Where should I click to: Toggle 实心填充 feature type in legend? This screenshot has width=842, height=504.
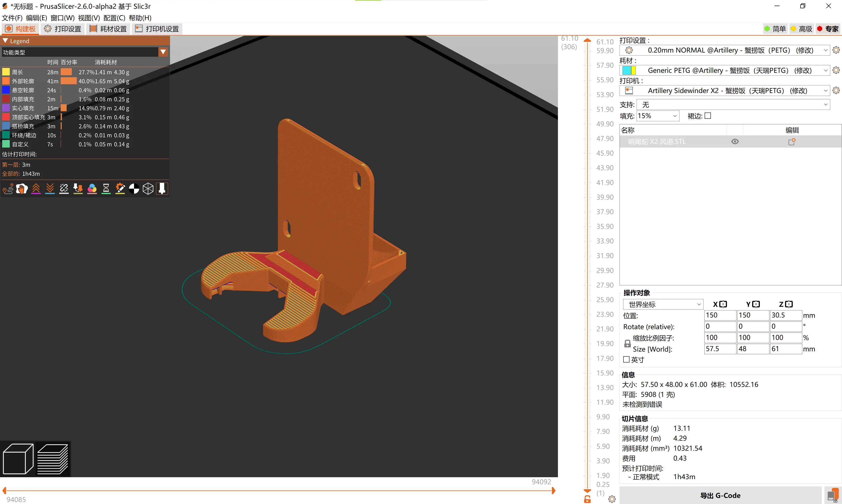[x=85, y=108]
